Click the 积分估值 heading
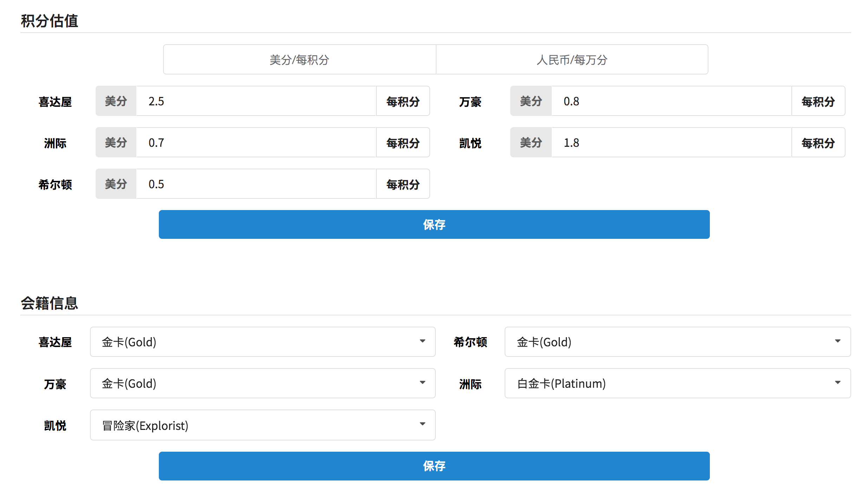Image resolution: width=868 pixels, height=484 pixels. pos(50,21)
